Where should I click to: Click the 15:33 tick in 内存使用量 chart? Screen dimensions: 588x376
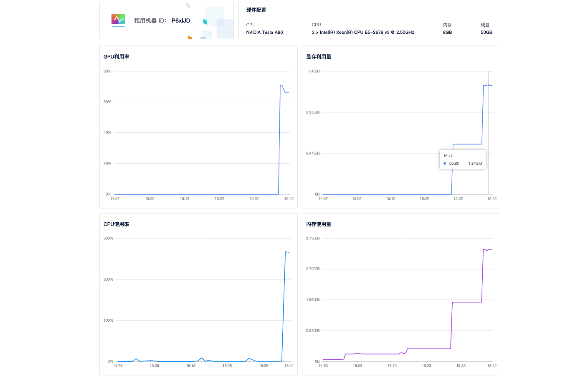coord(461,366)
